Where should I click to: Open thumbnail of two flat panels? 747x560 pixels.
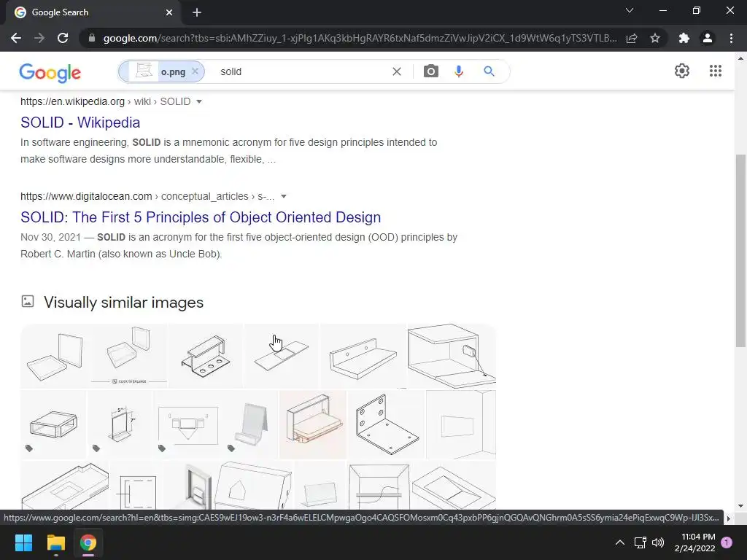point(55,356)
